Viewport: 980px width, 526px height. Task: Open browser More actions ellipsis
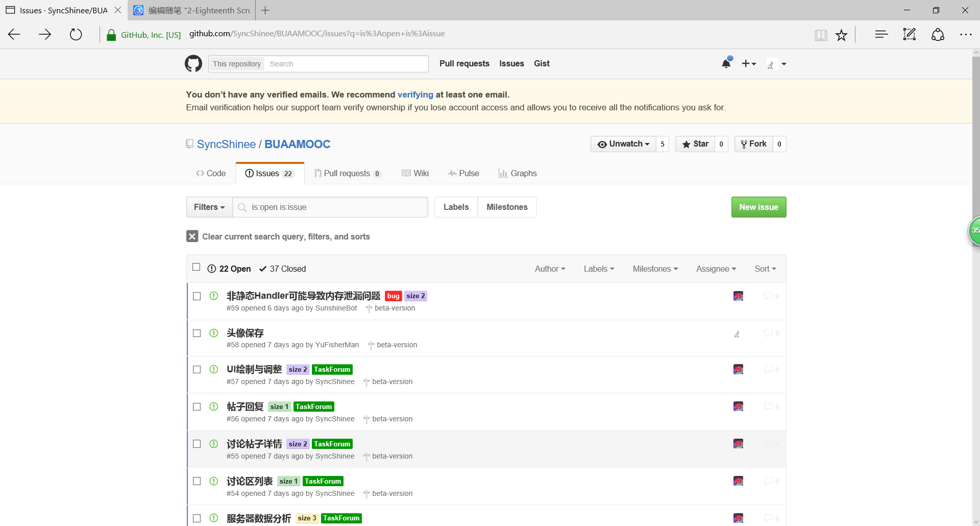(966, 35)
